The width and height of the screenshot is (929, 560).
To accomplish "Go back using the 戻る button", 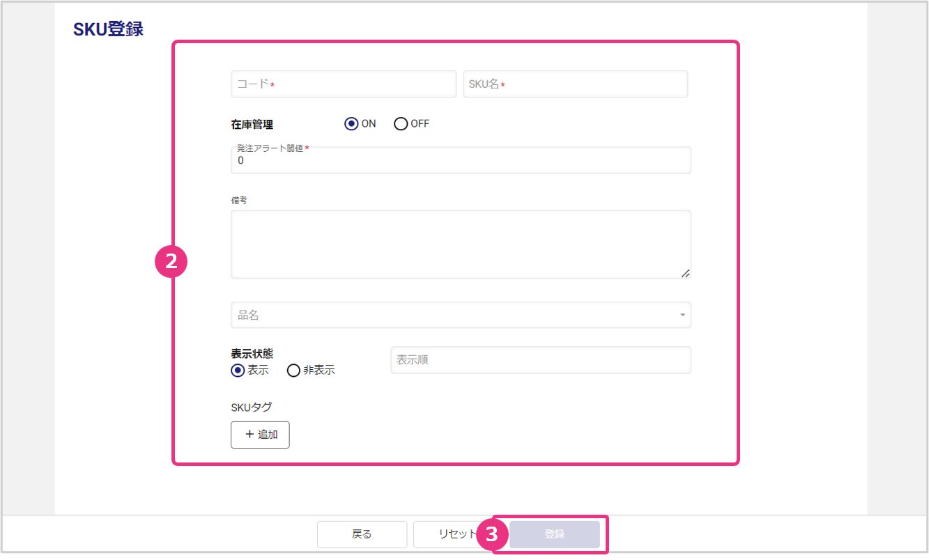I will click(x=362, y=534).
